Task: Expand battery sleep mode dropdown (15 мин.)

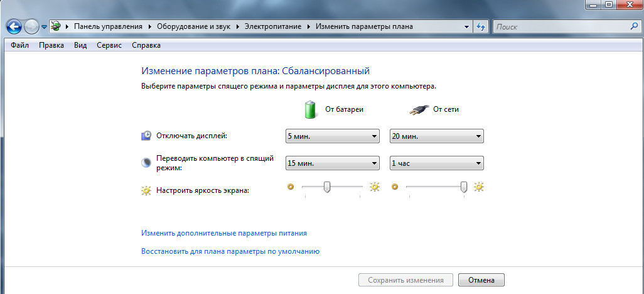Action: click(332, 163)
